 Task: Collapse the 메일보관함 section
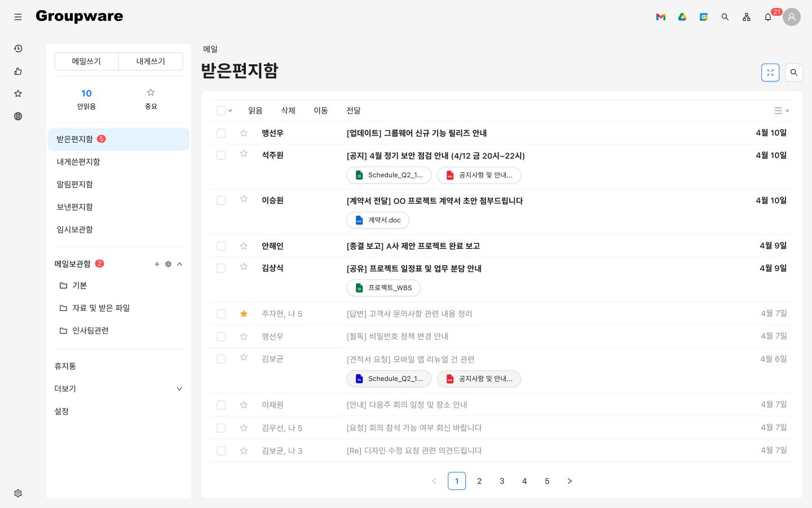(x=179, y=264)
